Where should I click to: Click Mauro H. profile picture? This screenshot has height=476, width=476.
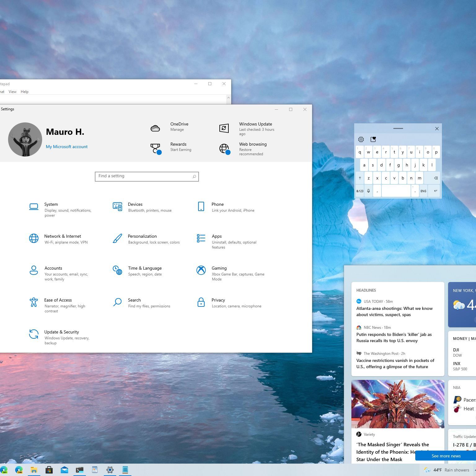tap(25, 139)
